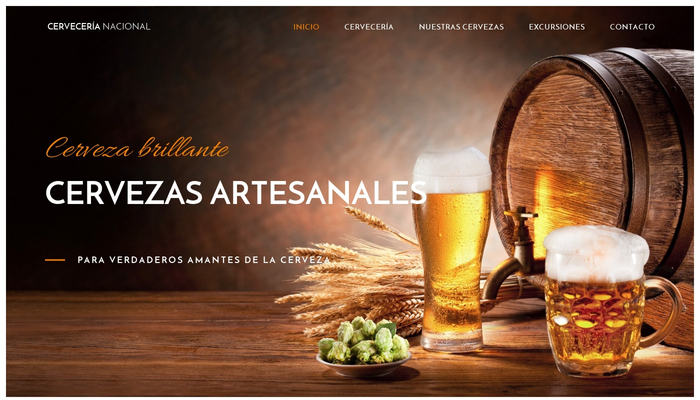Click the handle of the beer mug

(x=664, y=312)
